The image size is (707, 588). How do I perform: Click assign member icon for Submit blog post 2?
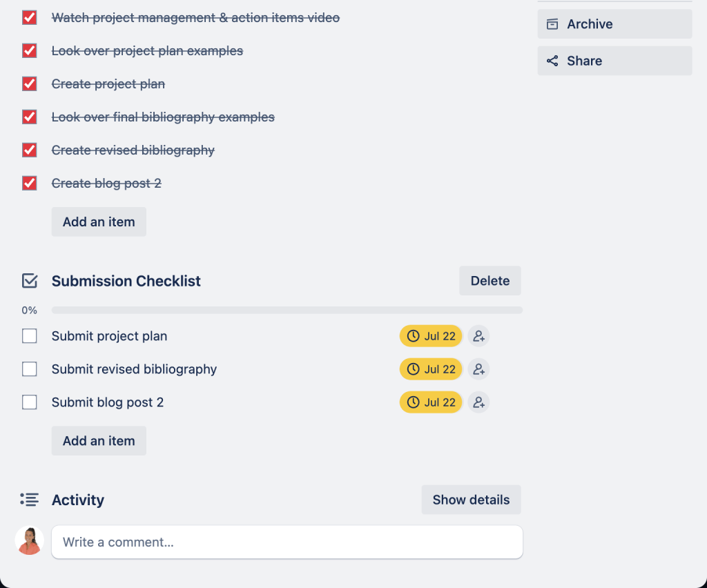point(478,402)
